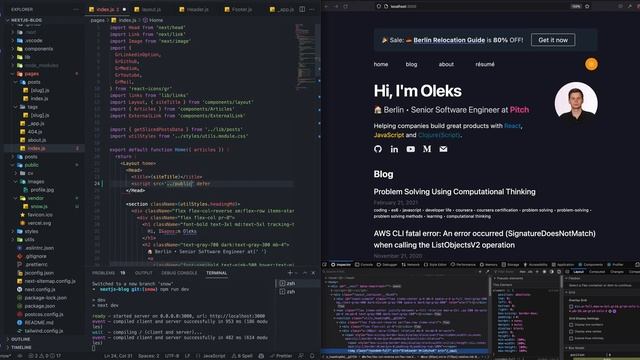Open Problem Solving Using Computational Thinking post

[x=454, y=191]
